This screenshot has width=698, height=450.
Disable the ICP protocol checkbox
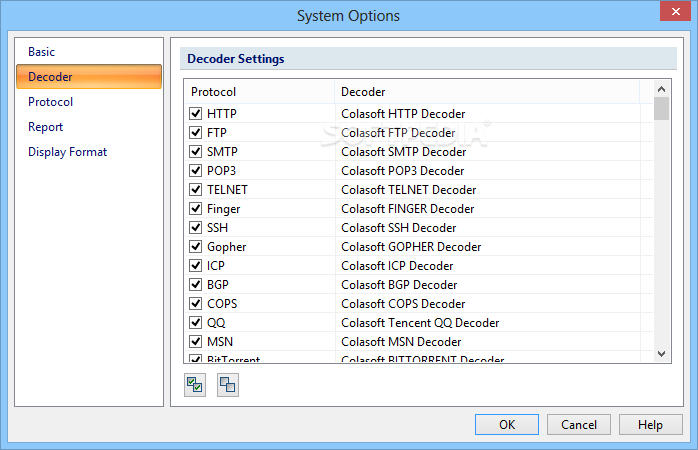[x=195, y=266]
